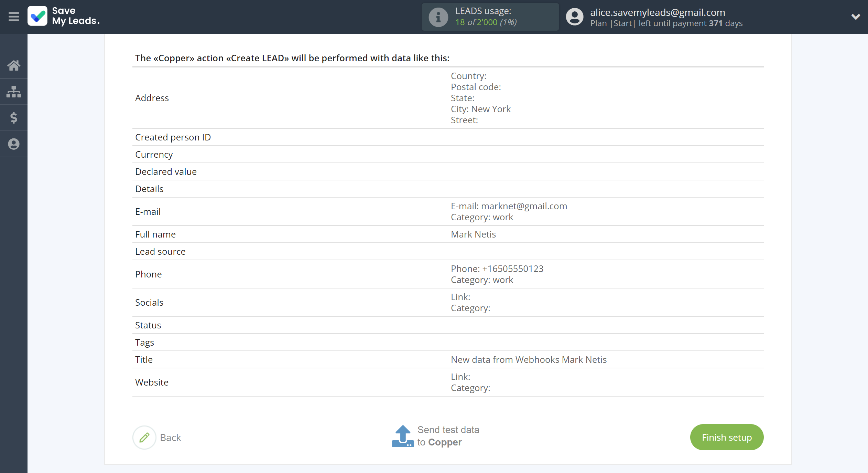This screenshot has width=868, height=473.
Task: Click the Plan Start payment days text
Action: pos(666,23)
